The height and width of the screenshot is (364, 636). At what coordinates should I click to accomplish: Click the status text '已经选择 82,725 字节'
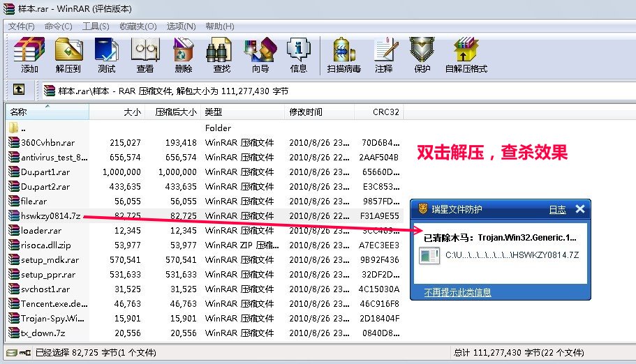96,353
